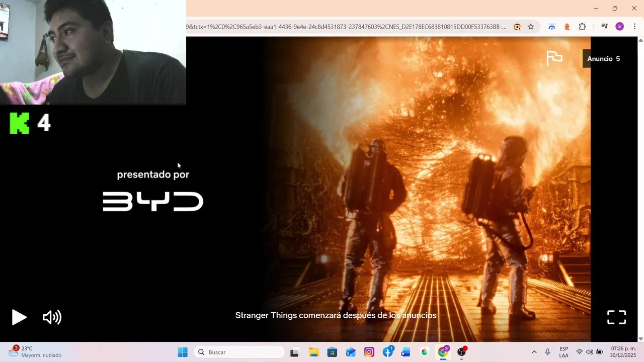The width and height of the screenshot is (644, 362).
Task: Click the BYD sponsor logo
Action: [x=153, y=202]
